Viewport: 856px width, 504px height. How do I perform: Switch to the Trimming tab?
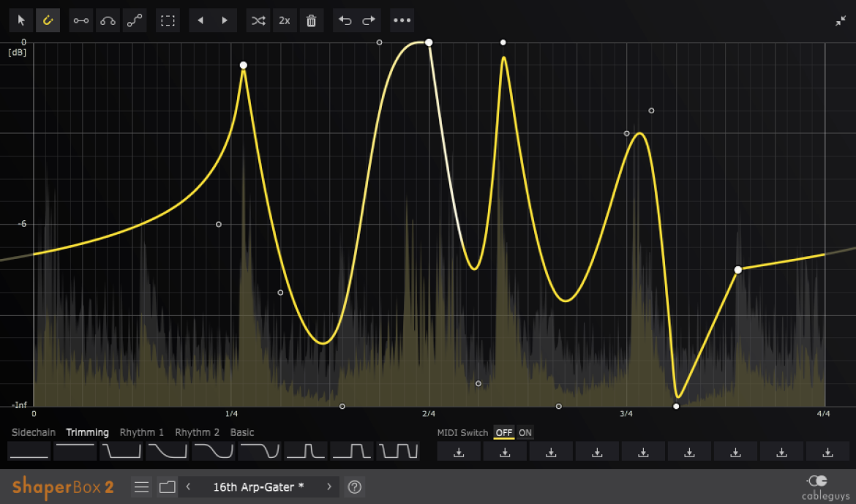87,432
